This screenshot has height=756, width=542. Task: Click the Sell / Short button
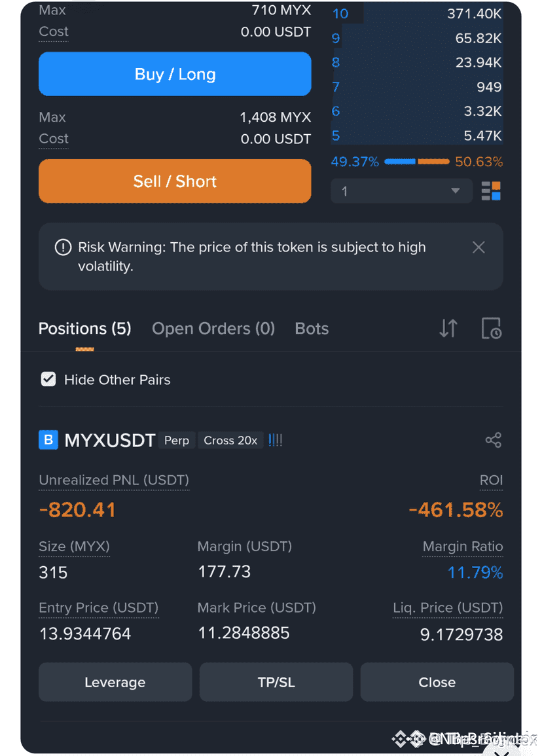(175, 181)
